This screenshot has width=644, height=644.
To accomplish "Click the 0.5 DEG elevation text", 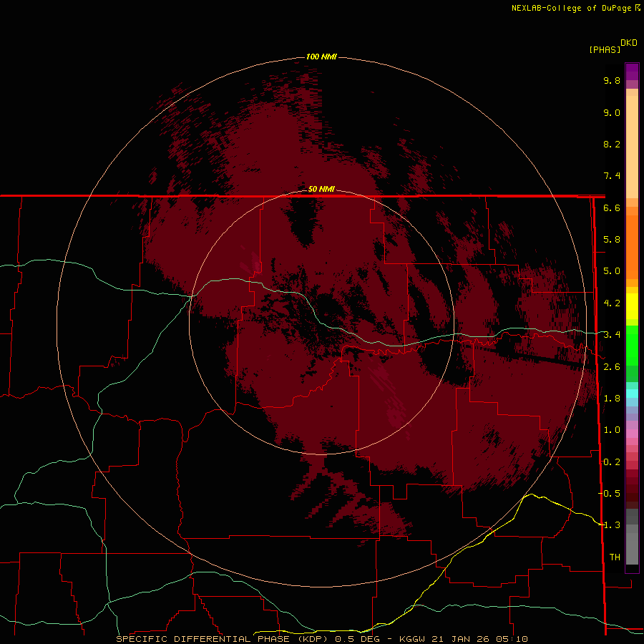I will pyautogui.click(x=357, y=639).
